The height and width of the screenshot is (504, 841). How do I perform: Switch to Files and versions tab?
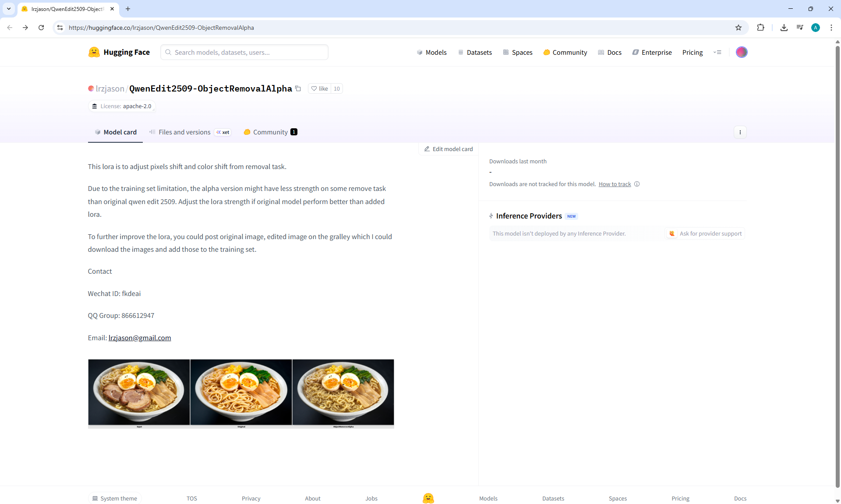pyautogui.click(x=184, y=132)
